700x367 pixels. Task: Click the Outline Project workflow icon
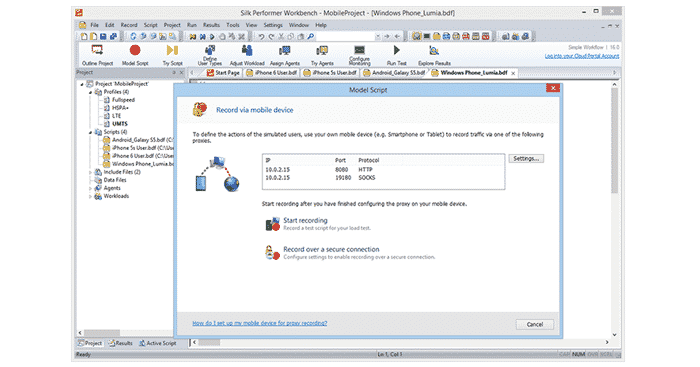click(97, 50)
